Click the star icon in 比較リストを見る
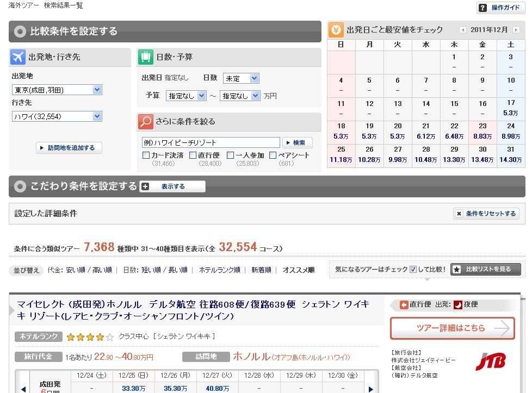This screenshot has width=532, height=393. (x=457, y=269)
